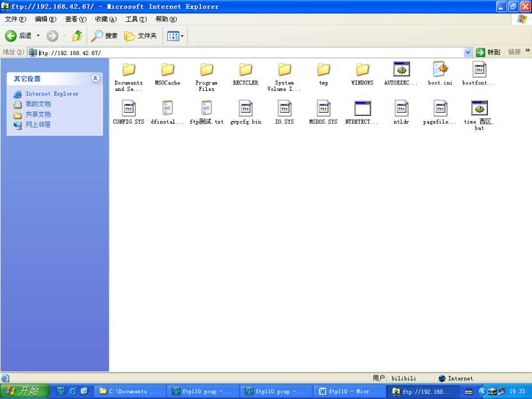Screen dimensions: 532x399
Task: Open the back button history dropdown arrow
Action: (38, 36)
